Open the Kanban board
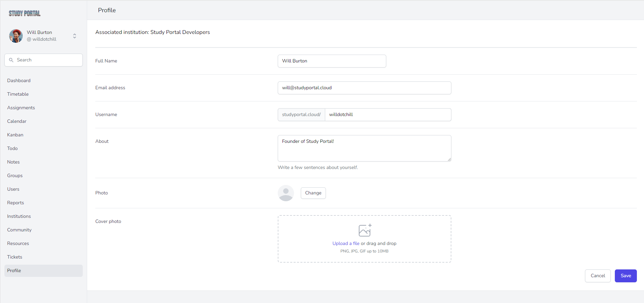The height and width of the screenshot is (303, 644). pyautogui.click(x=43, y=135)
